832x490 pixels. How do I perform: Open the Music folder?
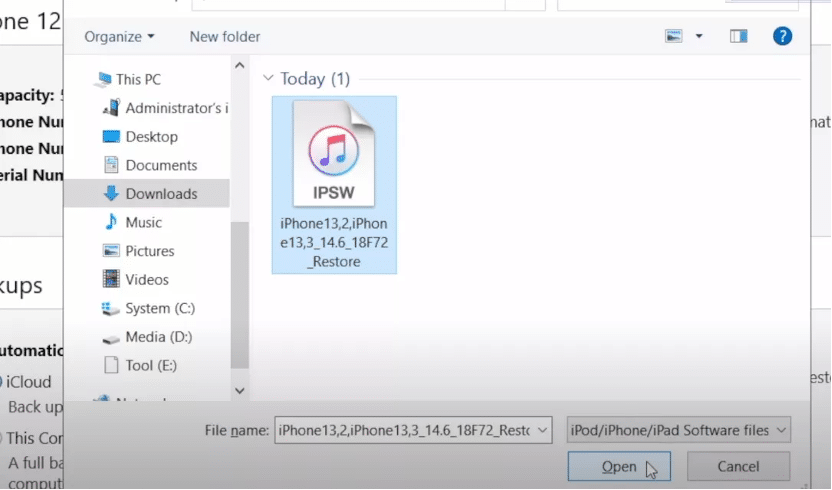point(143,222)
